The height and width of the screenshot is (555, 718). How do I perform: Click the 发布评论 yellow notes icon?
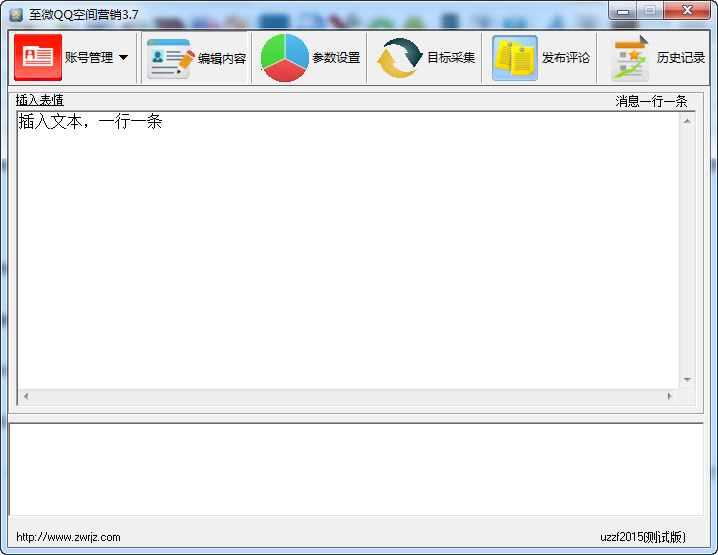pos(515,58)
